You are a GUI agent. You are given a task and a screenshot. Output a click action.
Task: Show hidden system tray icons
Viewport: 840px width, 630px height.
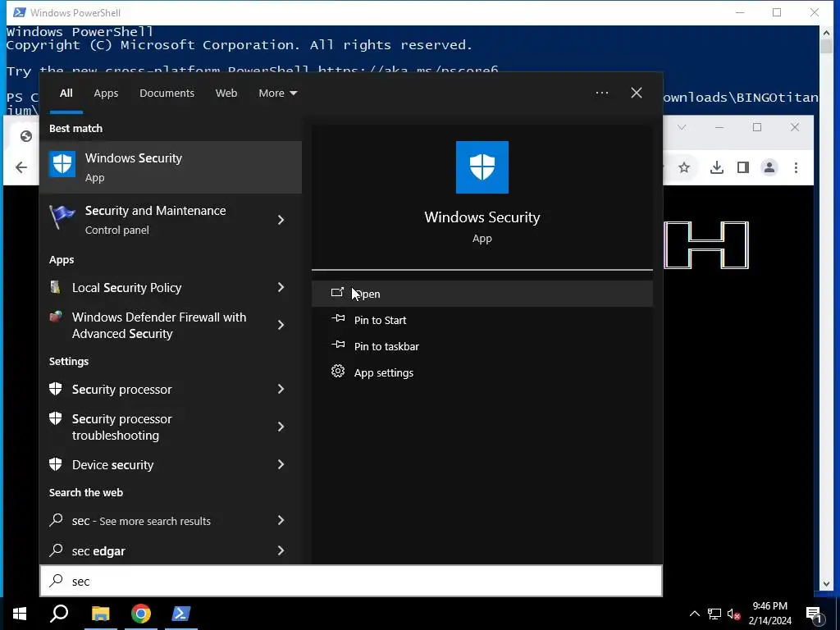(x=694, y=614)
